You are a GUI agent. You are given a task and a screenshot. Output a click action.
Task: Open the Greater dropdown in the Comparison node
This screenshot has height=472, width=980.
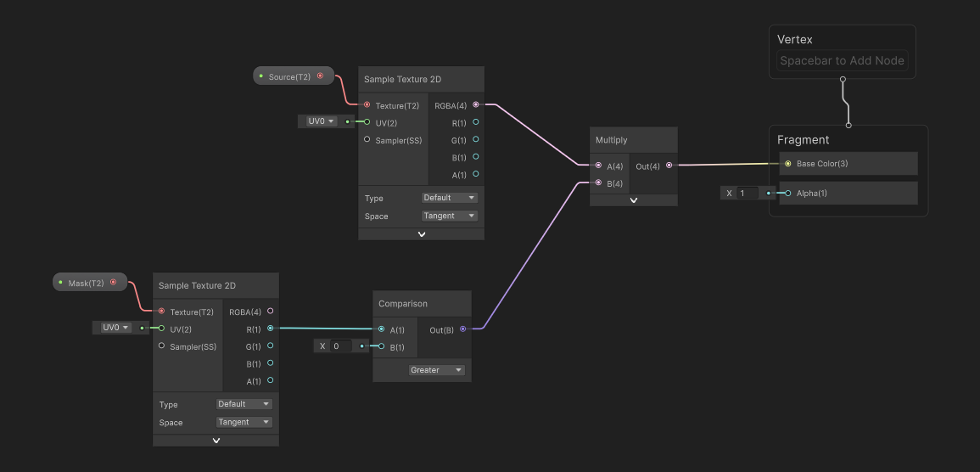pyautogui.click(x=436, y=370)
